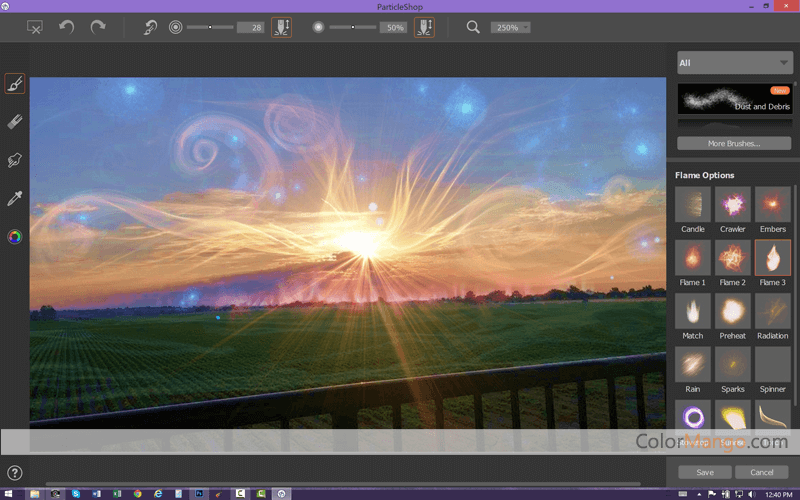This screenshot has width=800, height=500.
Task: Click the More Brushes button
Action: tap(734, 143)
